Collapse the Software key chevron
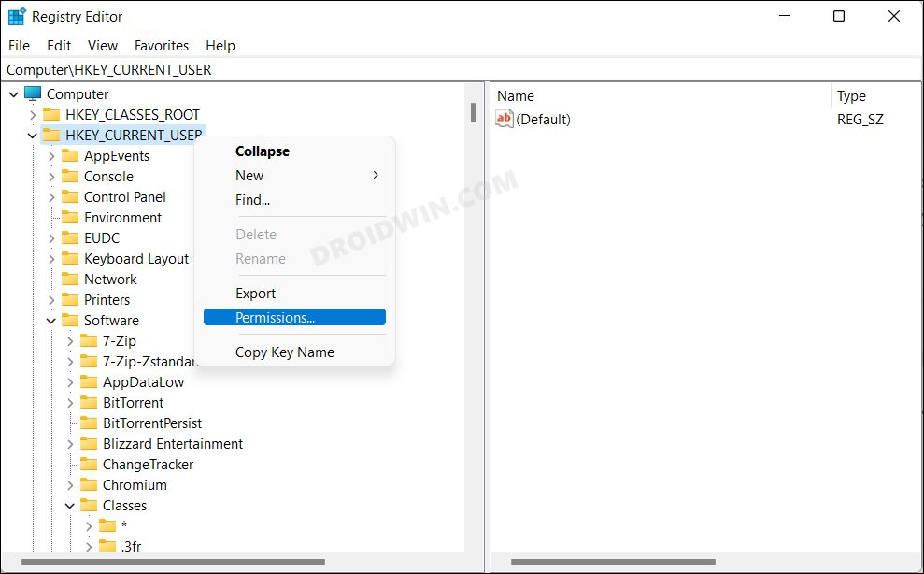Screen dimensions: 924x574 pyautogui.click(x=52, y=320)
